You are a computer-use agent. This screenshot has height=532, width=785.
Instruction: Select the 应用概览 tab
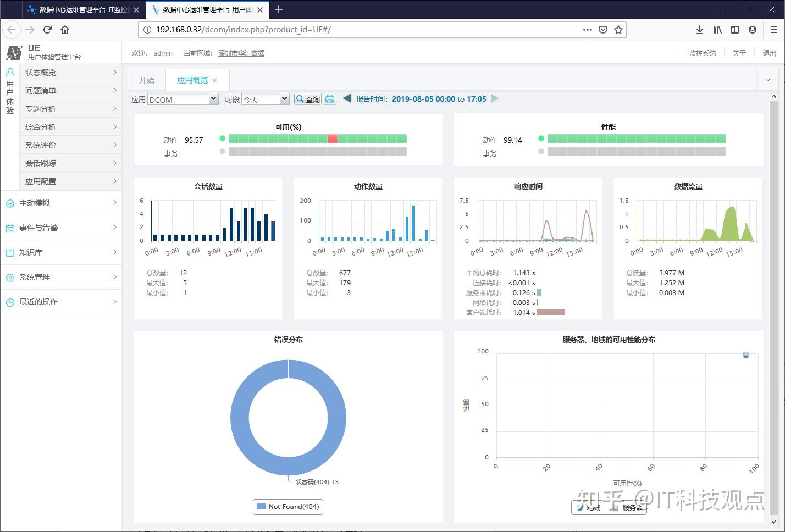click(192, 80)
